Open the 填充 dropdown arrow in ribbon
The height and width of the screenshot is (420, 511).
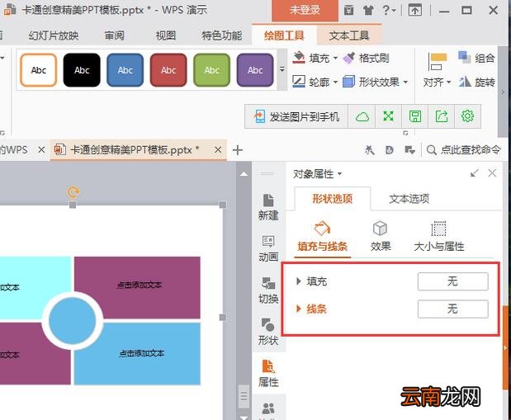pos(336,59)
